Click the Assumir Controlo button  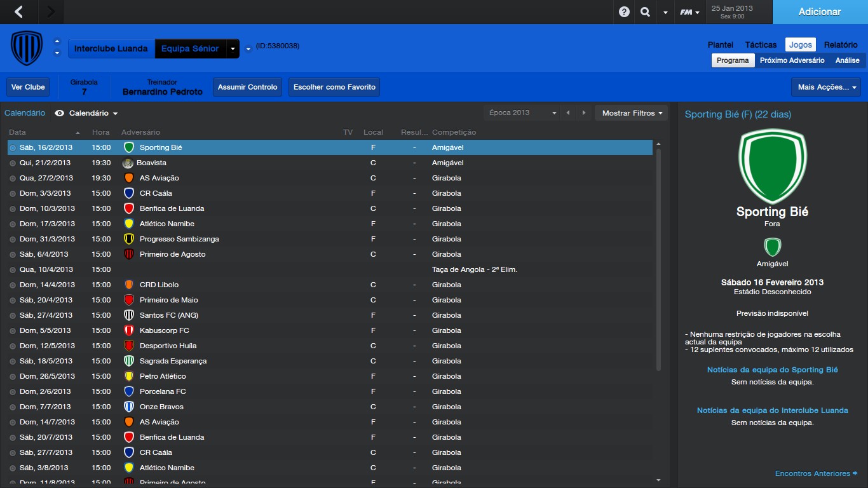click(248, 87)
